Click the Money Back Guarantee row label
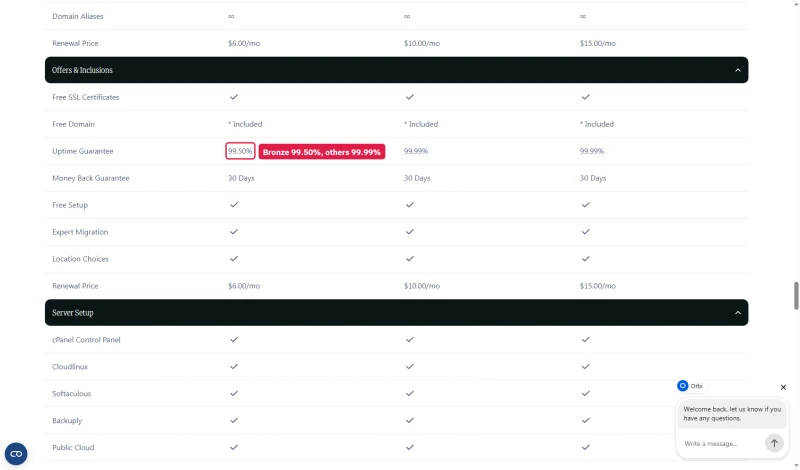Screen dimensions: 800x470 (91, 178)
